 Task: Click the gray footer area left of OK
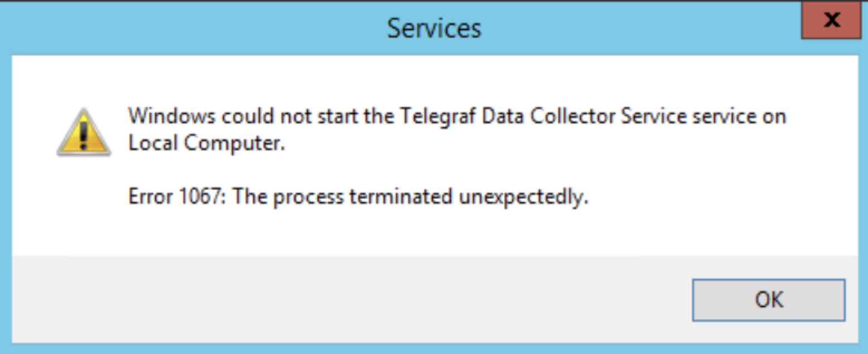coord(335,299)
